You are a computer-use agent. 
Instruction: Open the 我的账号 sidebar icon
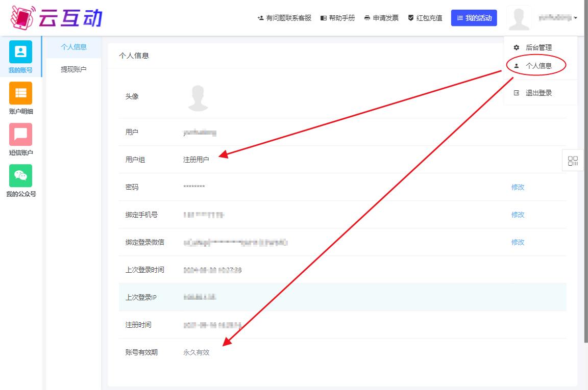pyautogui.click(x=20, y=51)
